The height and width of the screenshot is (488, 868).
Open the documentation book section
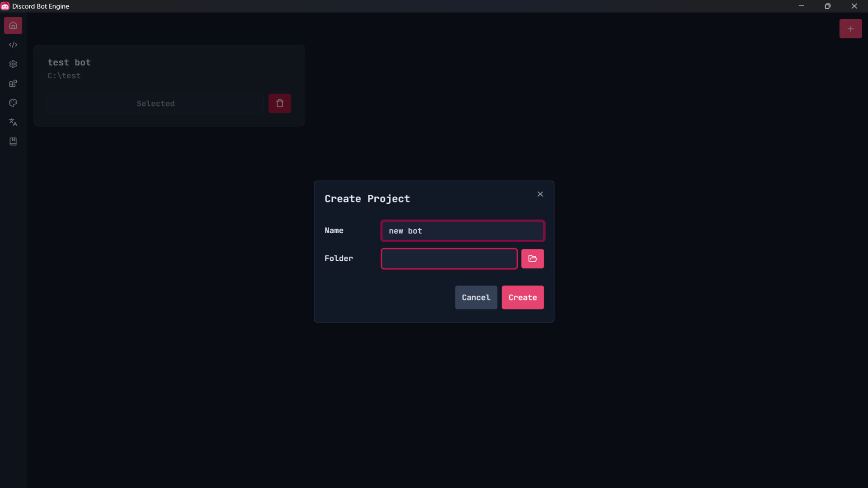13,141
